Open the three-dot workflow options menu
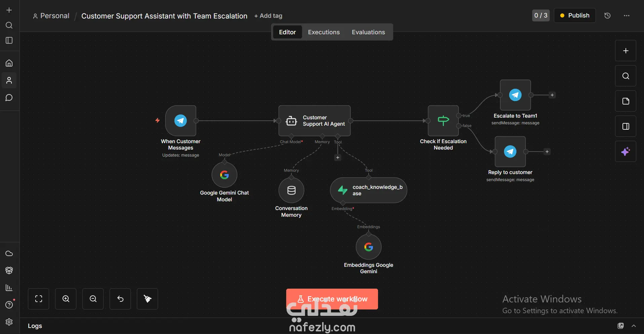This screenshot has height=334, width=644. [627, 15]
